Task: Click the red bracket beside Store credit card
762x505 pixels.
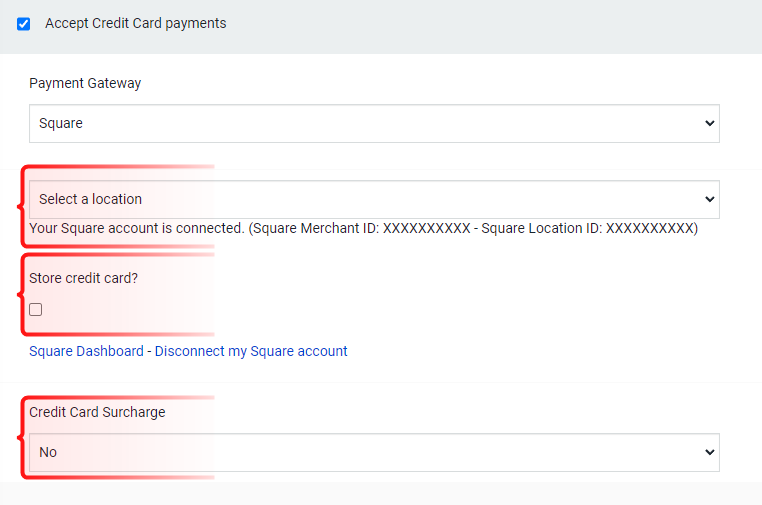Action: (x=21, y=295)
